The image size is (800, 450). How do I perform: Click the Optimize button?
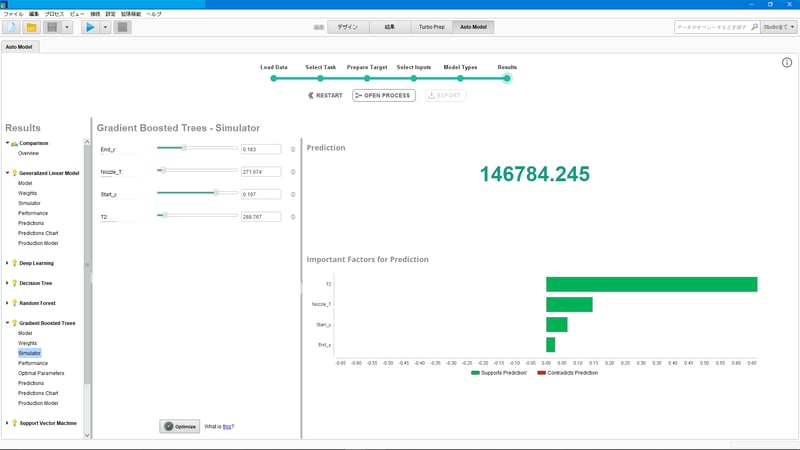pos(180,427)
